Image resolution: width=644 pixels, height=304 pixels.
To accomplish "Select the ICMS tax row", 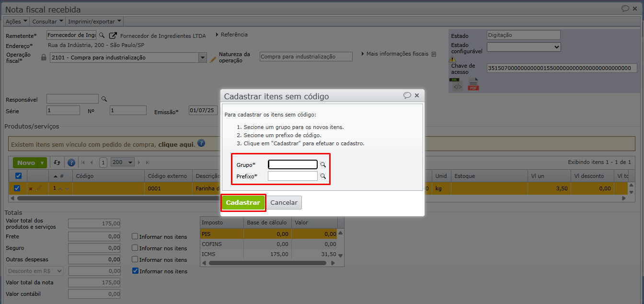I will 269,254.
